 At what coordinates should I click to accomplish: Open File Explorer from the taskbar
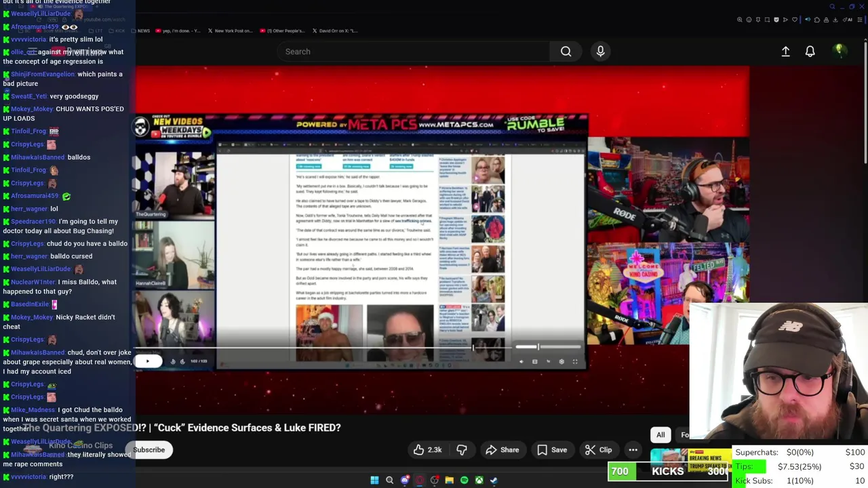449,481
